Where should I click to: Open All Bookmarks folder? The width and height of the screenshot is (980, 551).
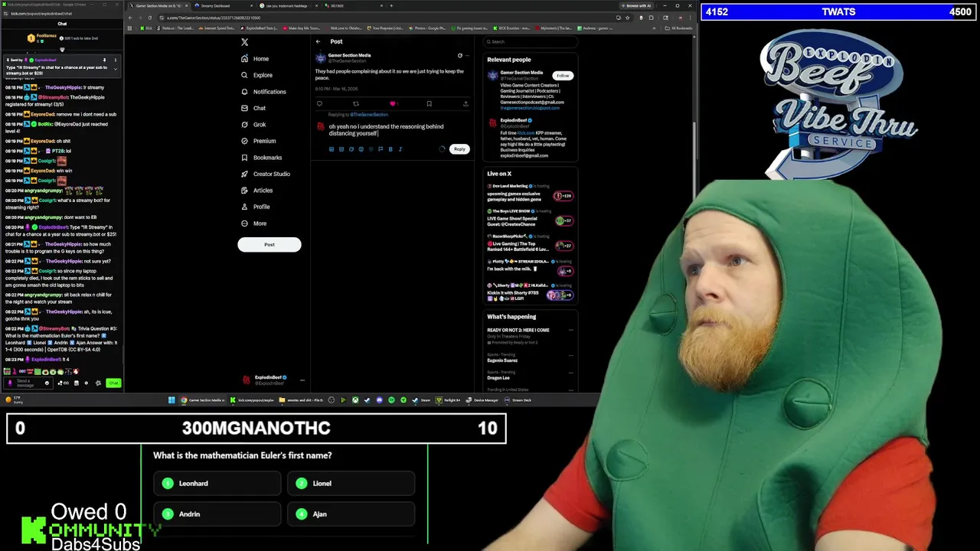click(679, 28)
